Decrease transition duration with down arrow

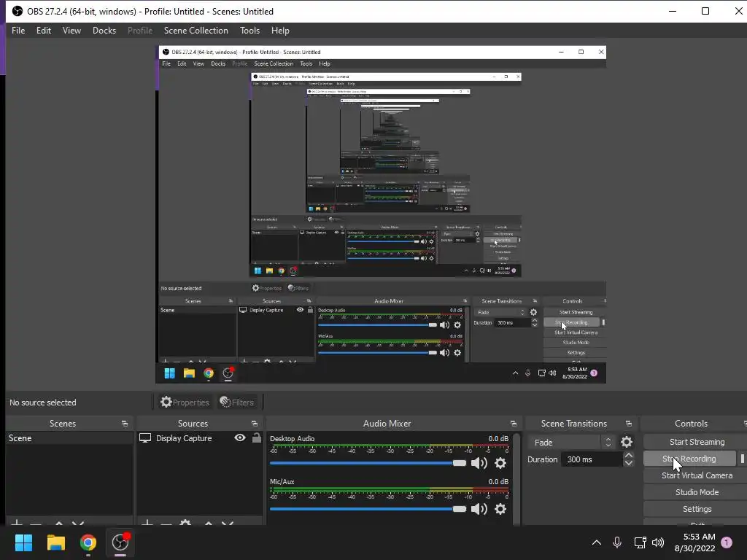[629, 463]
